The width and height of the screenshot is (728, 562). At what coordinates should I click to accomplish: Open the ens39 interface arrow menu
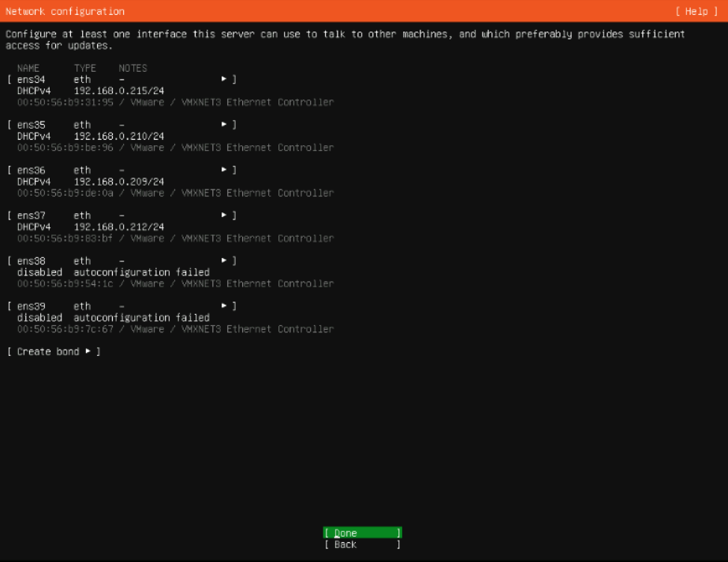tap(224, 306)
